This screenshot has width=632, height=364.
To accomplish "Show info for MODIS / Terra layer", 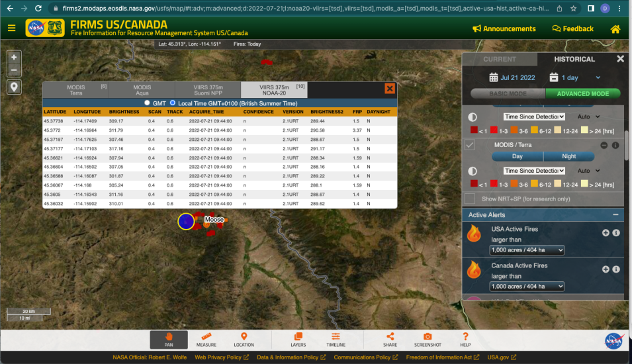I will point(615,145).
